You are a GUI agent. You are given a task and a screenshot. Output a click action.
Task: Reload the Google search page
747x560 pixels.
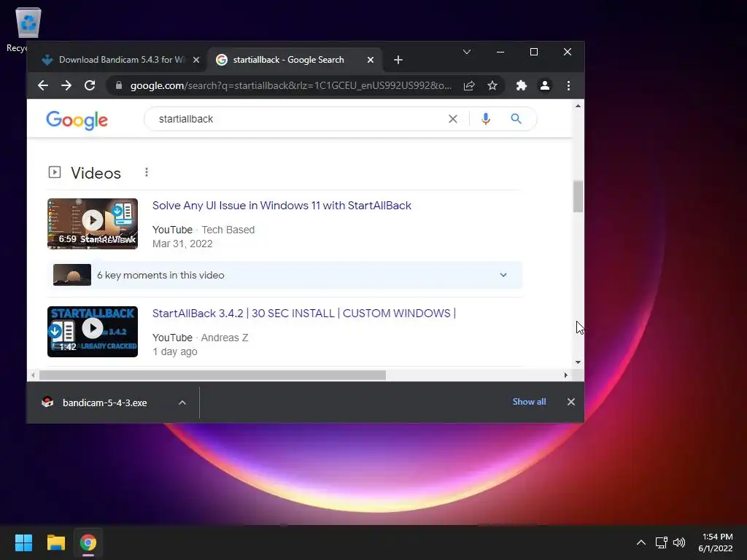pos(90,86)
